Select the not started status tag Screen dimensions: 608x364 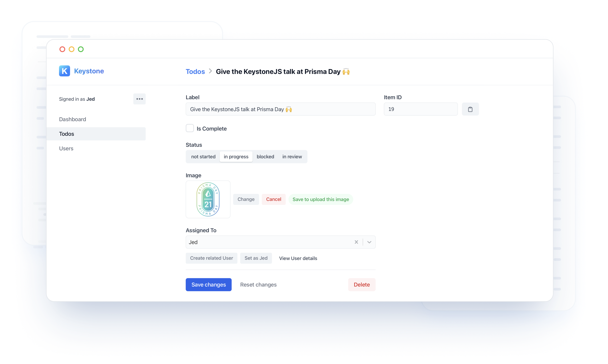tap(203, 156)
